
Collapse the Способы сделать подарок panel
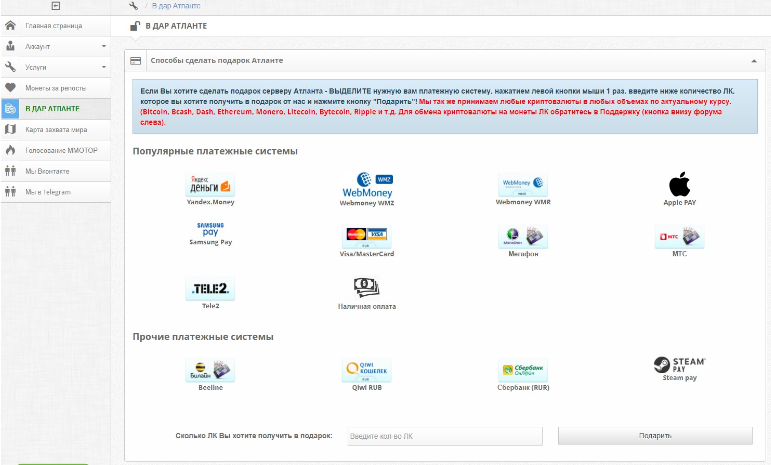754,61
